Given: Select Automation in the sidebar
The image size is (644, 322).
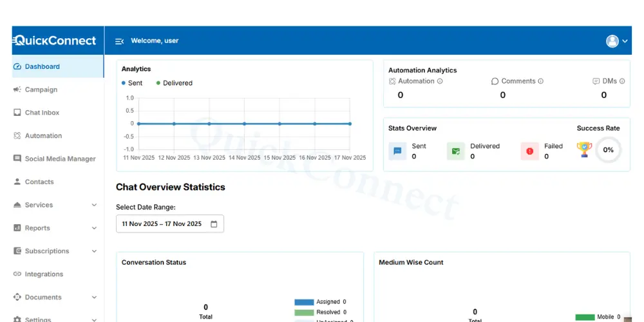Looking at the screenshot, I should pos(58,135).
